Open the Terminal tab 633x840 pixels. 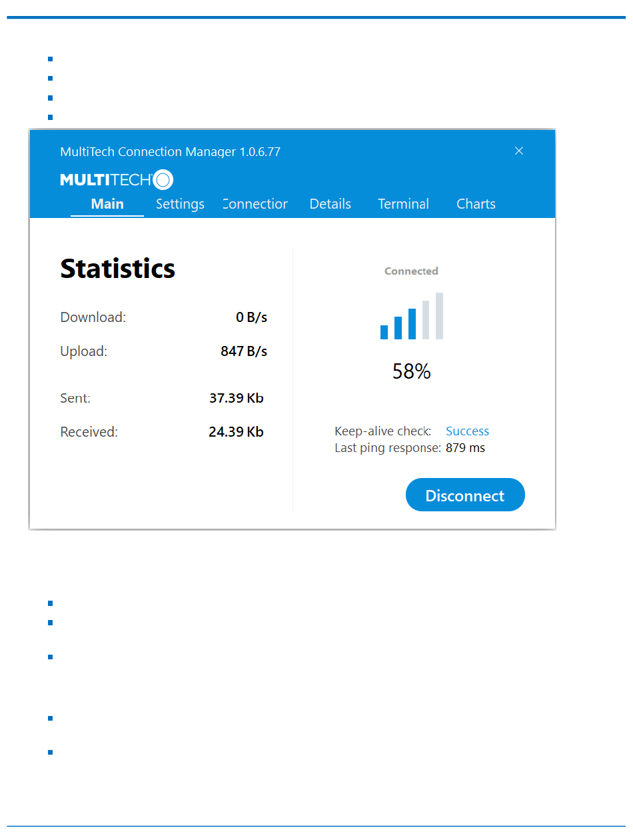(403, 204)
